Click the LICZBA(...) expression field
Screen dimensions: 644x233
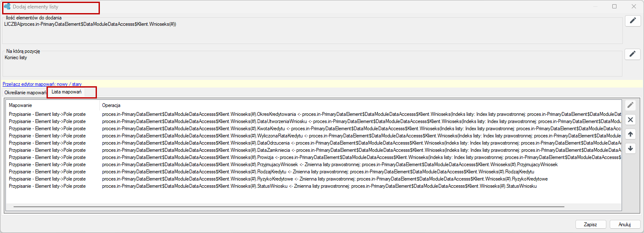[x=312, y=32]
